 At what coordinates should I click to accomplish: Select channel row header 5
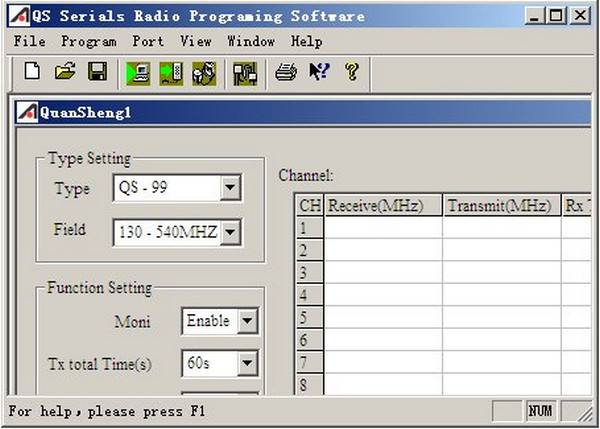[x=310, y=317]
